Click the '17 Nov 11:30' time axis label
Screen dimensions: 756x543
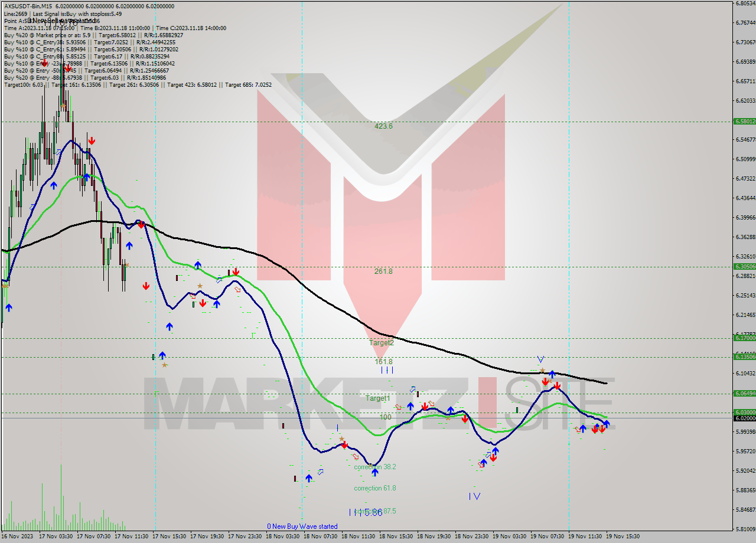tap(131, 537)
